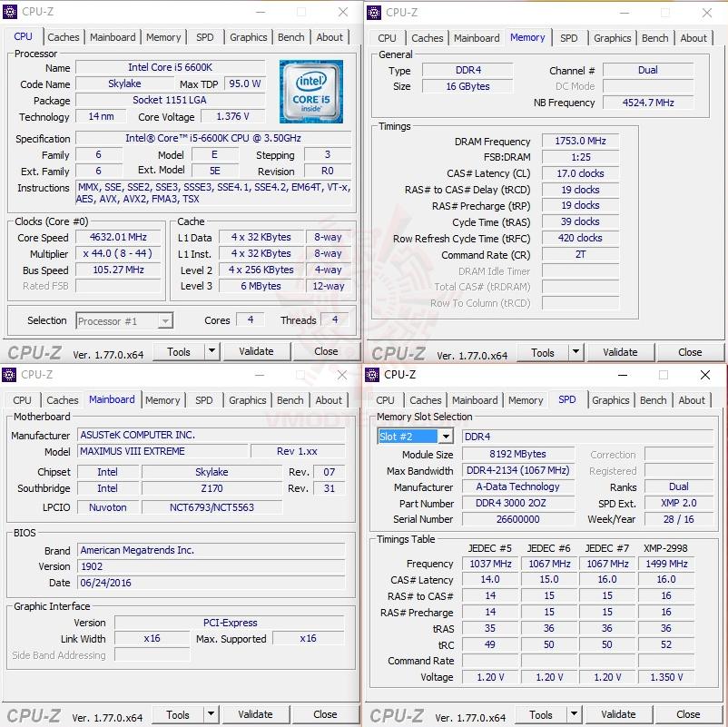
Task: Click Validate in the CPU window
Action: pos(257,351)
